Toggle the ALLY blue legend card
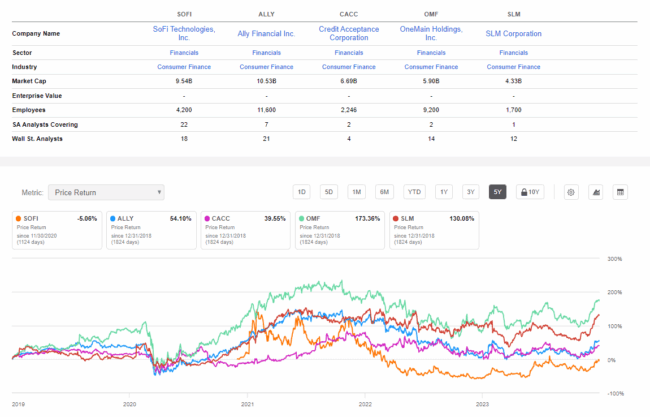Screen dimensions: 650x417 [x=151, y=230]
